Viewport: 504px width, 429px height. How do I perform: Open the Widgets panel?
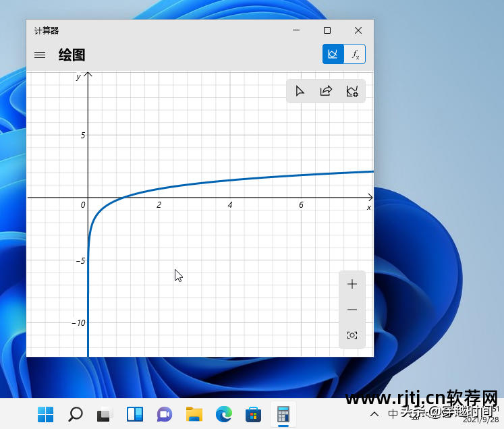pos(135,414)
